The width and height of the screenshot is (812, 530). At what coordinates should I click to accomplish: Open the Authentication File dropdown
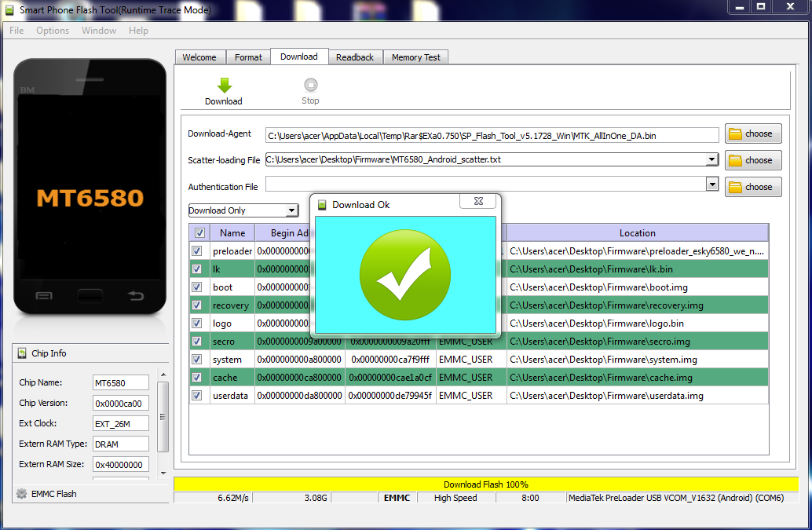(712, 184)
